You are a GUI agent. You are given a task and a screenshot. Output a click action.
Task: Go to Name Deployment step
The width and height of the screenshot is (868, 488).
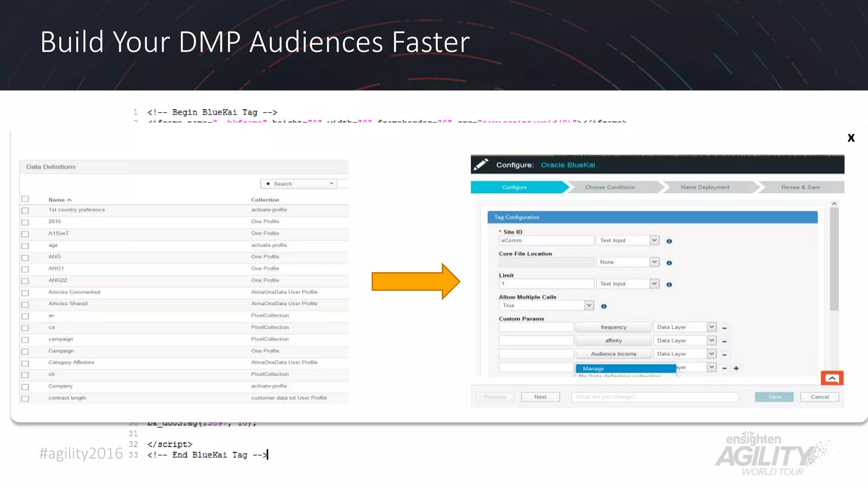705,187
